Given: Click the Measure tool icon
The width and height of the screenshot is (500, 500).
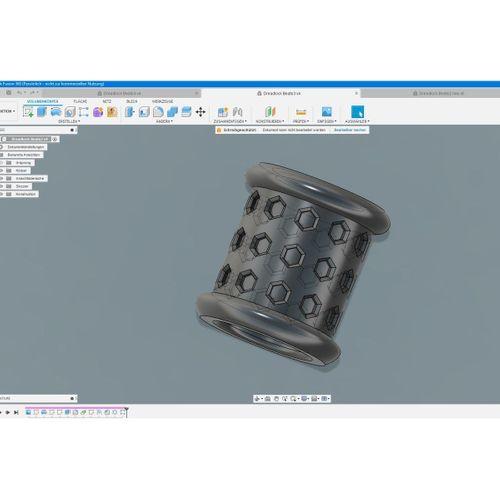Looking at the screenshot, I should pos(301,112).
